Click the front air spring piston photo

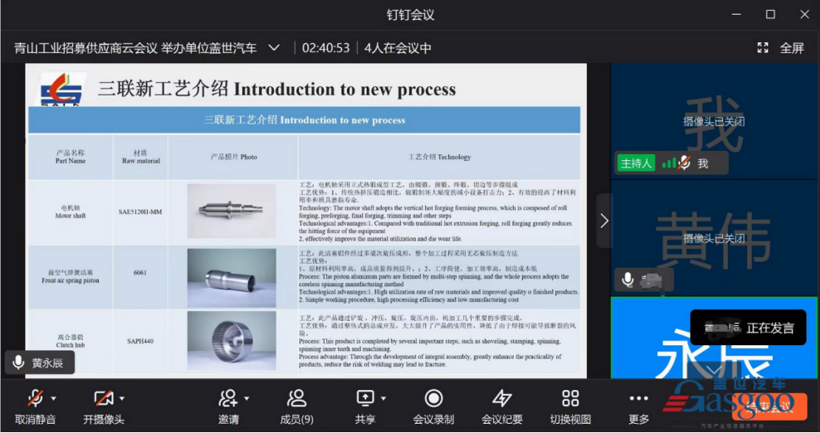(232, 278)
